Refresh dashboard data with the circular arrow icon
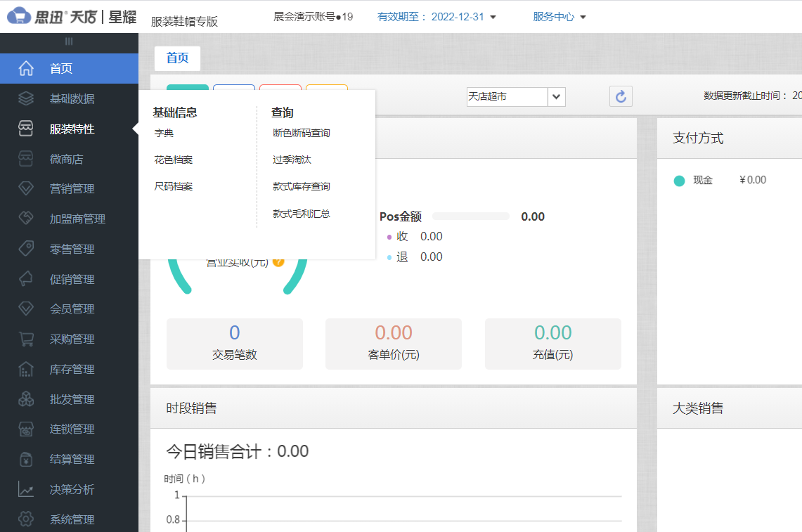This screenshot has height=532, width=802. pyautogui.click(x=620, y=96)
